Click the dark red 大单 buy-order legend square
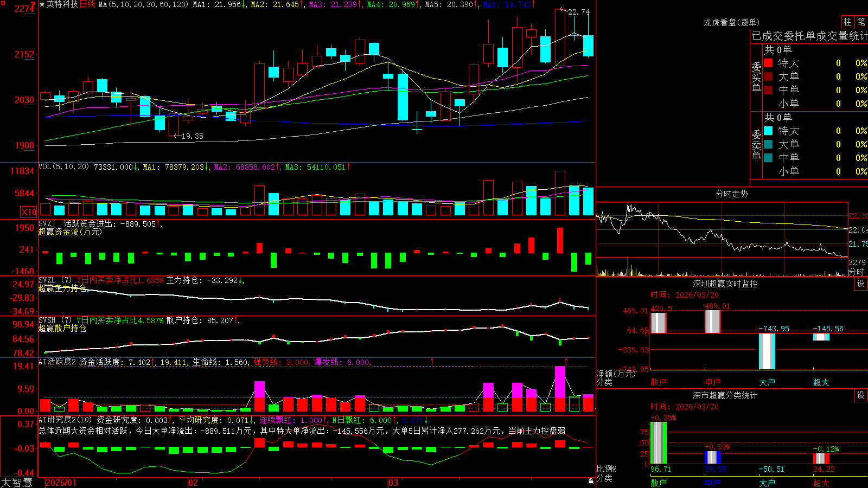 768,76
